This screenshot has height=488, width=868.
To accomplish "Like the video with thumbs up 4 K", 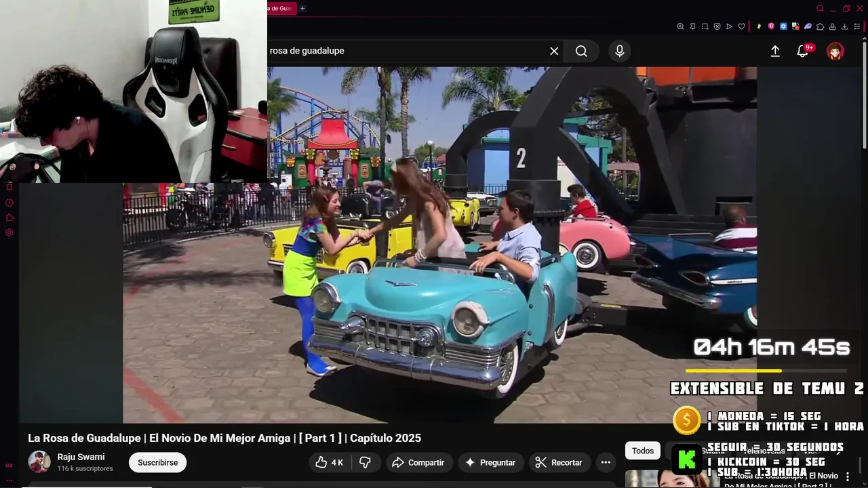I will [330, 462].
